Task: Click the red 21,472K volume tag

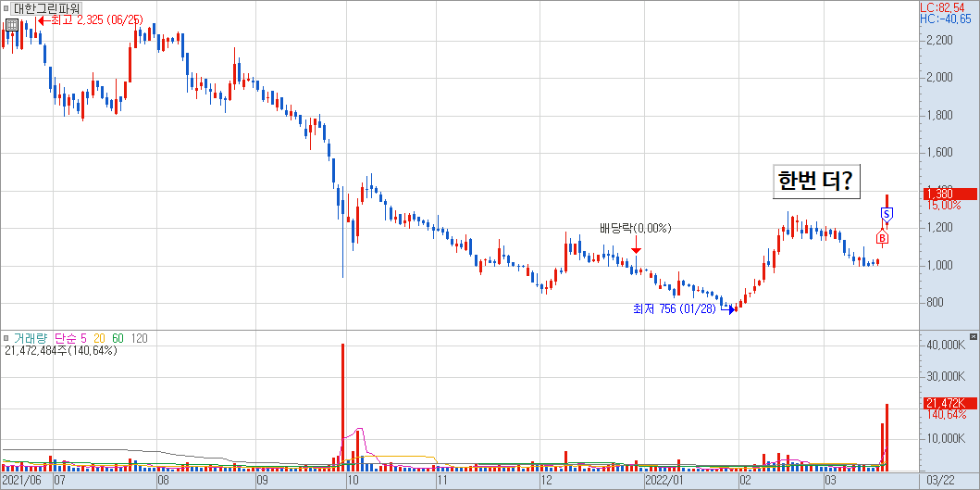Action: 949,404
